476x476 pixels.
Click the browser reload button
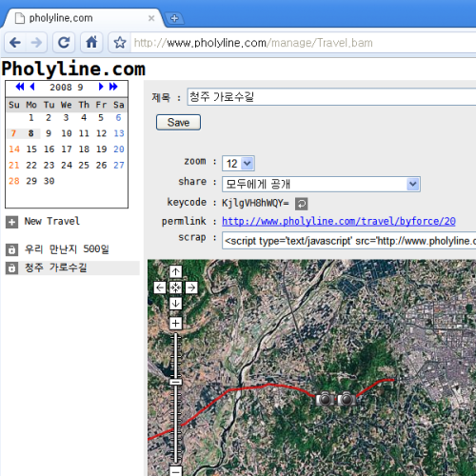[x=64, y=42]
